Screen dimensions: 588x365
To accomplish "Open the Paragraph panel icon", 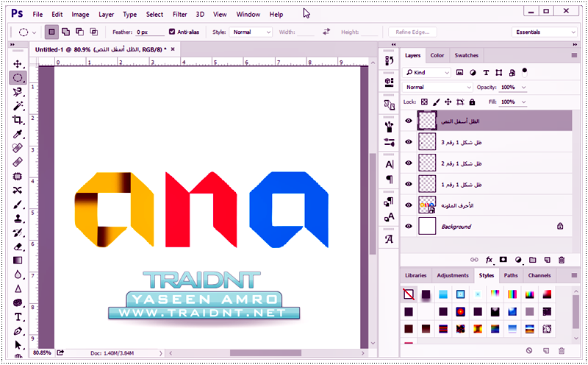I will (x=390, y=180).
